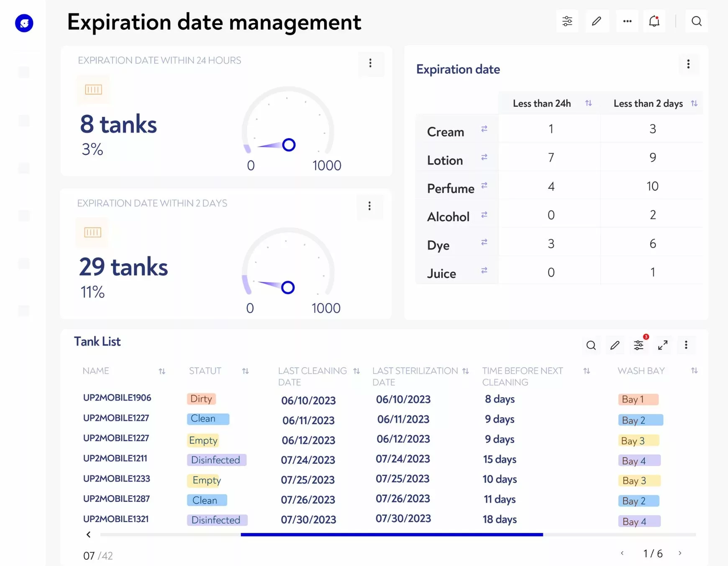
Task: Edit the Tank List with pencil icon
Action: 615,345
